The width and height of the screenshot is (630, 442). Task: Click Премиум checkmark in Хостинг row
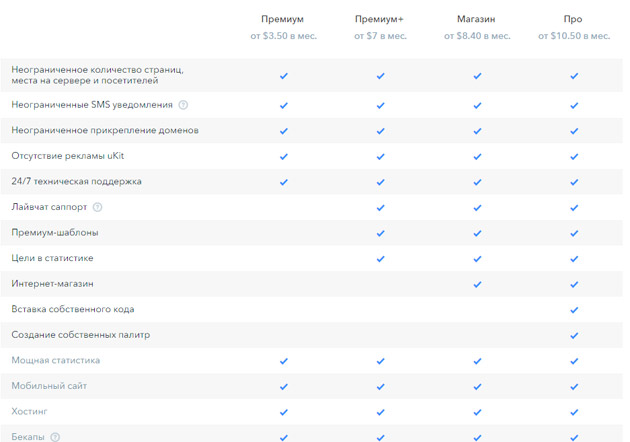tap(284, 412)
